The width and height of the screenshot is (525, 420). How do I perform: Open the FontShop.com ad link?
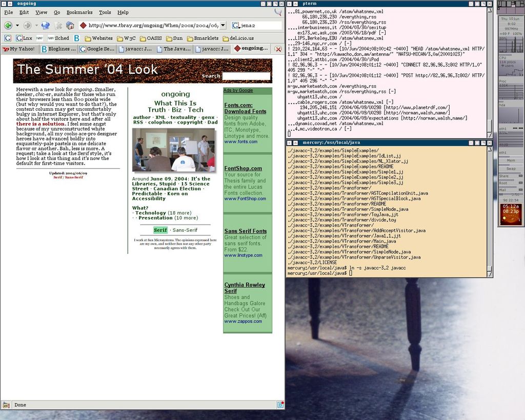243,169
